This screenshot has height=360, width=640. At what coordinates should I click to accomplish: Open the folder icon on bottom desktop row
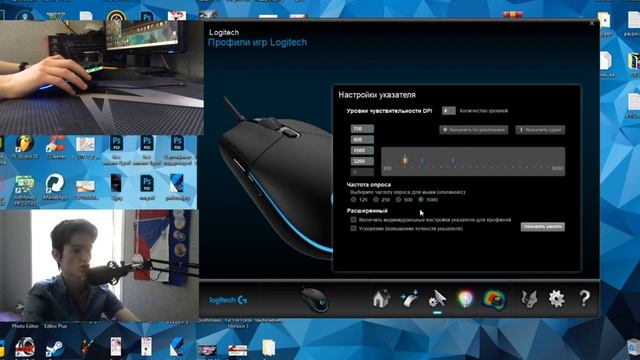click(x=268, y=349)
